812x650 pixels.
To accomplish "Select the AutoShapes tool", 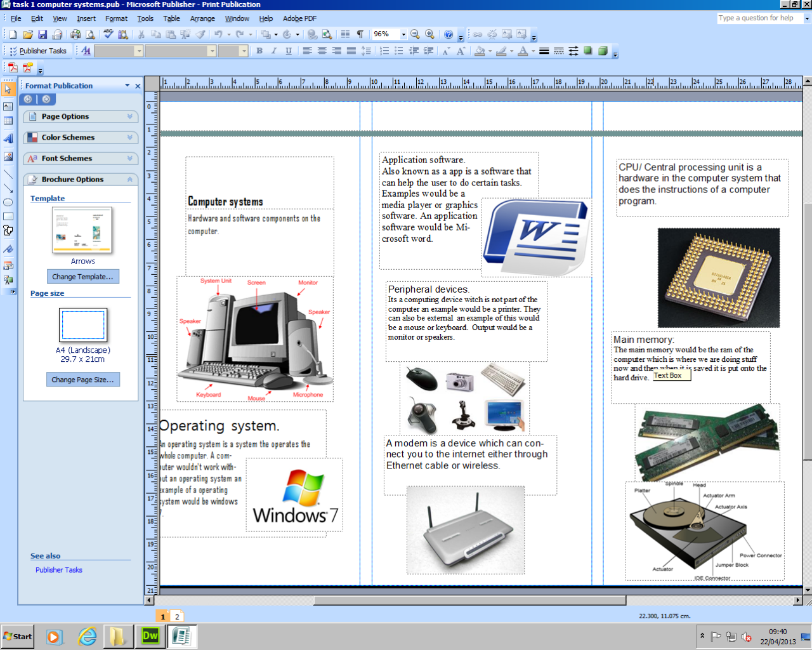I will 8,231.
